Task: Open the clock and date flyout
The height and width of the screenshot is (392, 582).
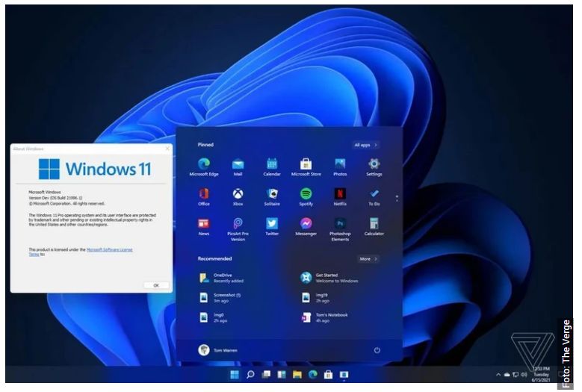Action: [541, 374]
